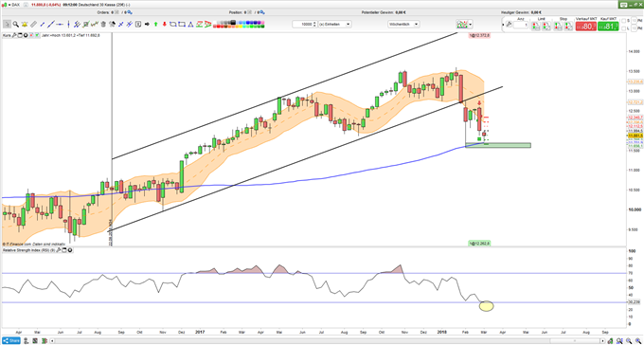Screen dimensions: 644x345
Task: Click the second Stop order icon
Action: 568,26
